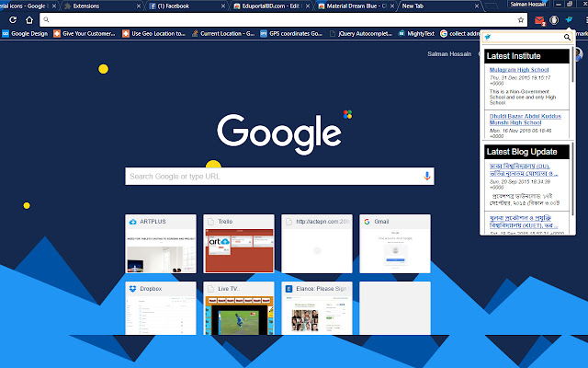The width and height of the screenshot is (588, 368).
Task: Click the Non-Government School description text
Action: [x=523, y=97]
